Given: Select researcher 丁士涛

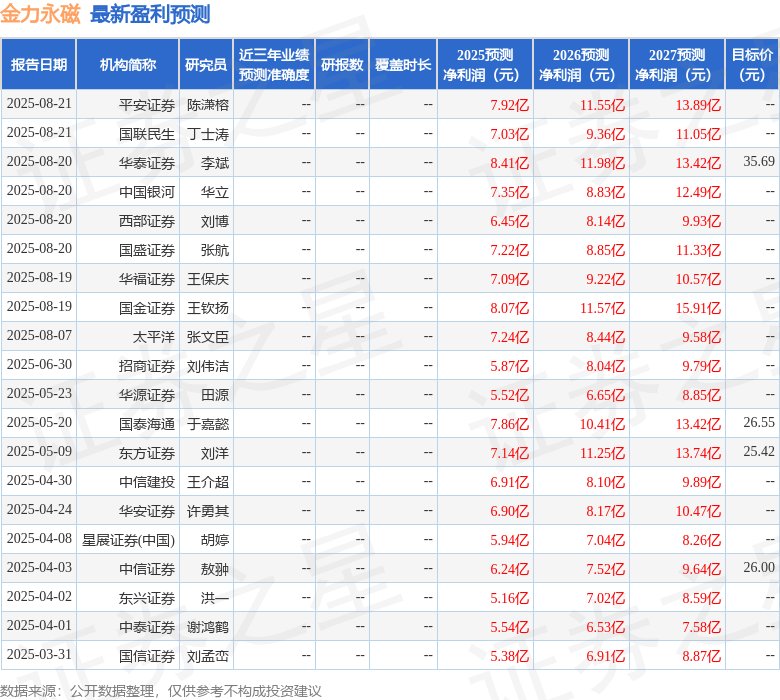Looking at the screenshot, I should (x=208, y=134).
